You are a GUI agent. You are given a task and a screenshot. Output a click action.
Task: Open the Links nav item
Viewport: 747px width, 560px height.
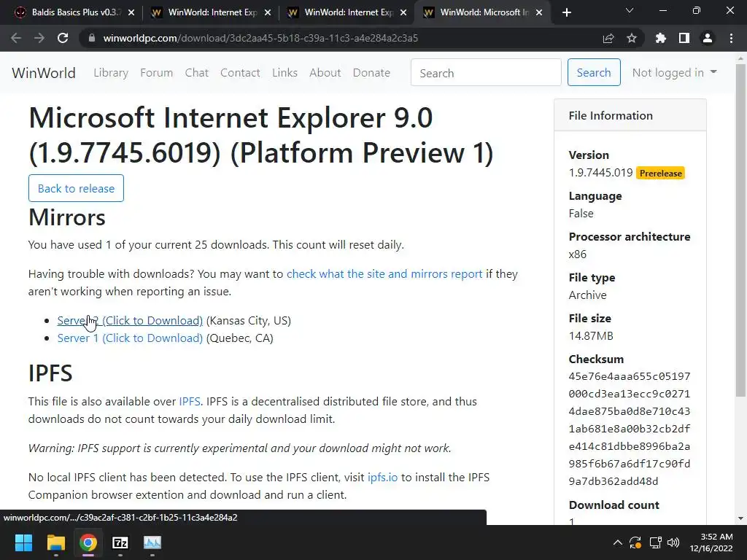pyautogui.click(x=285, y=73)
